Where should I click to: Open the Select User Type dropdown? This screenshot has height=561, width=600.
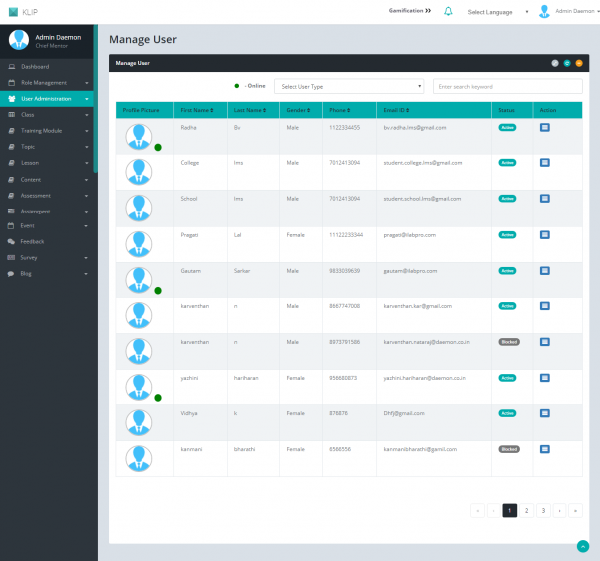point(349,87)
